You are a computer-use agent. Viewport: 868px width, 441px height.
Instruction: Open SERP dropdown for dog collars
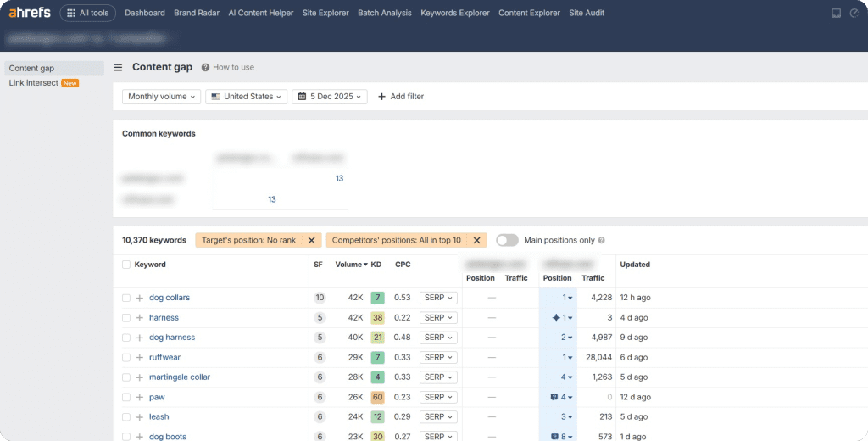coord(438,298)
